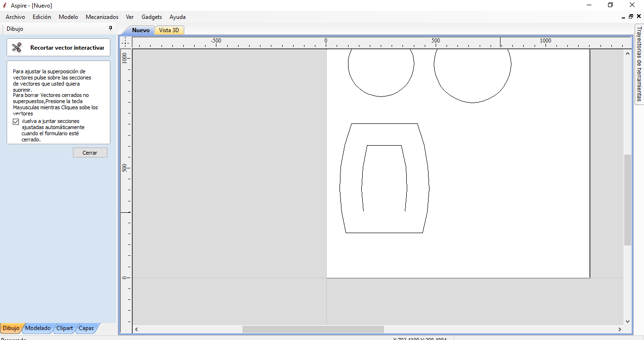This screenshot has width=644, height=340.
Task: Select the left circle vector
Action: (381, 96)
